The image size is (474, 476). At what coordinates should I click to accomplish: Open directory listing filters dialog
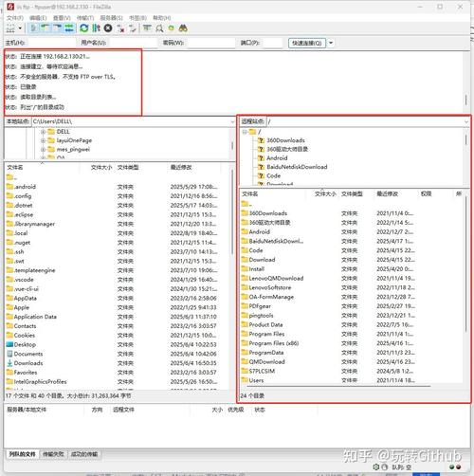tap(147, 28)
